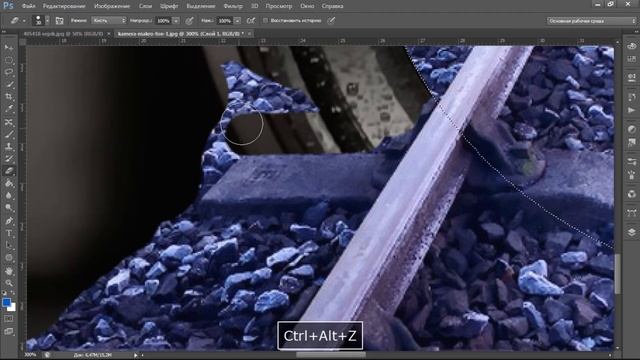640x360 pixels.
Task: Open the Просмотр menu
Action: click(x=279, y=6)
